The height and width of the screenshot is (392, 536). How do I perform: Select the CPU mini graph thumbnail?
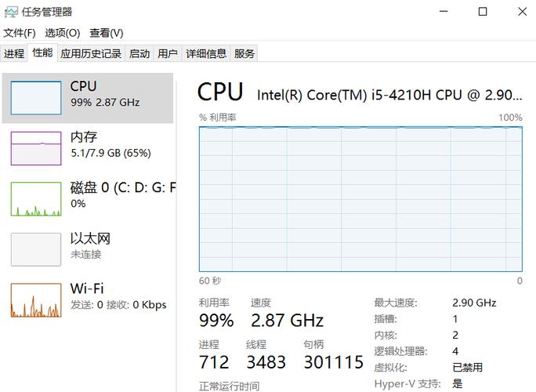point(36,98)
